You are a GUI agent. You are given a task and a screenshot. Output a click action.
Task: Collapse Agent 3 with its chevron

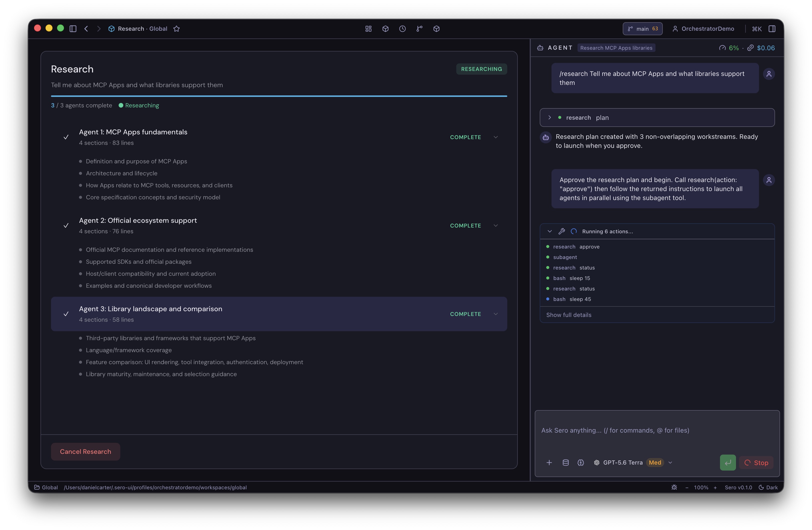[x=496, y=314]
